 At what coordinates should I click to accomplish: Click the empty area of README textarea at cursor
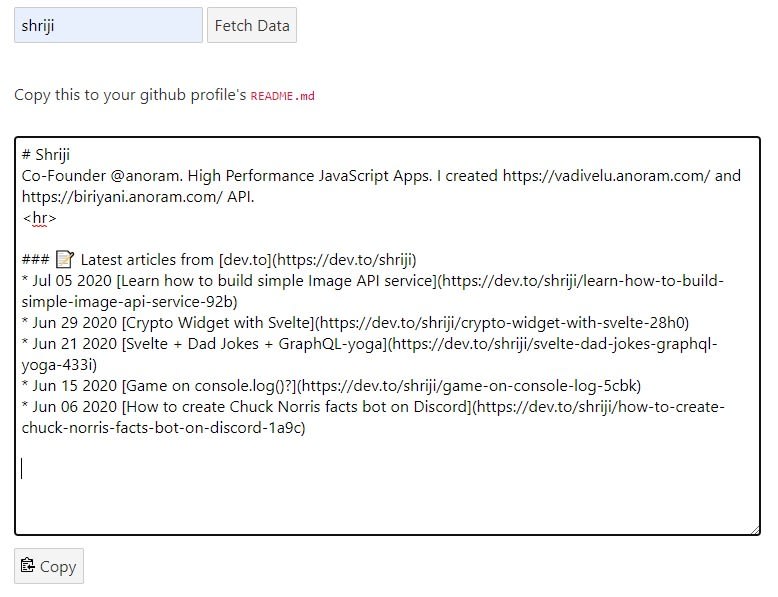387,469
